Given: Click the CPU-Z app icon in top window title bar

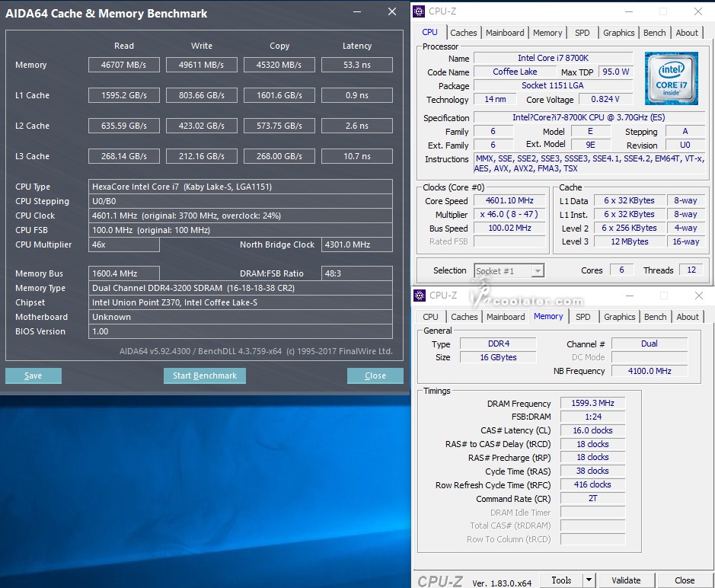Looking at the screenshot, I should point(419,11).
